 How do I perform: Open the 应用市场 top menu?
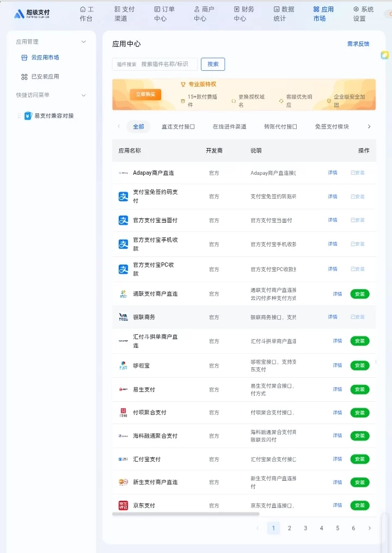point(323,14)
